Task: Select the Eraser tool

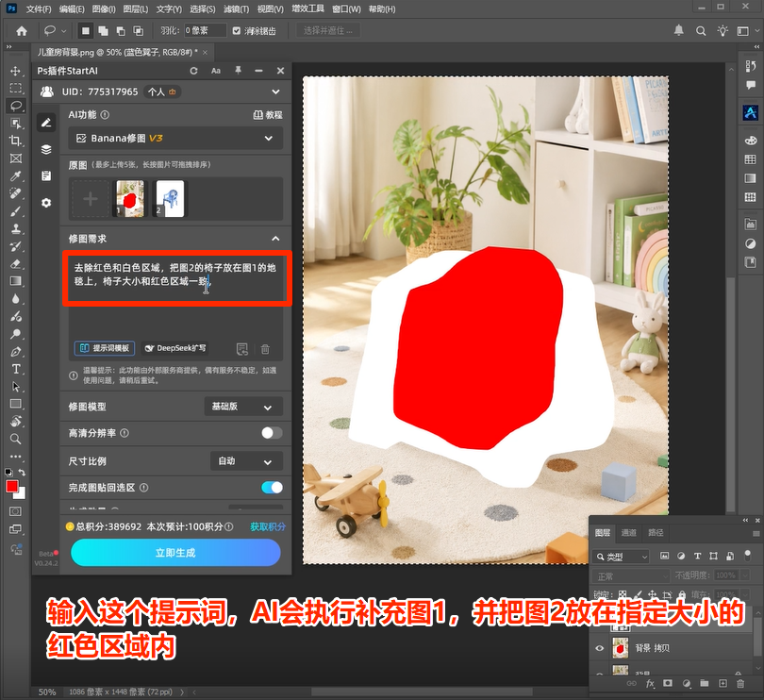Action: (16, 264)
